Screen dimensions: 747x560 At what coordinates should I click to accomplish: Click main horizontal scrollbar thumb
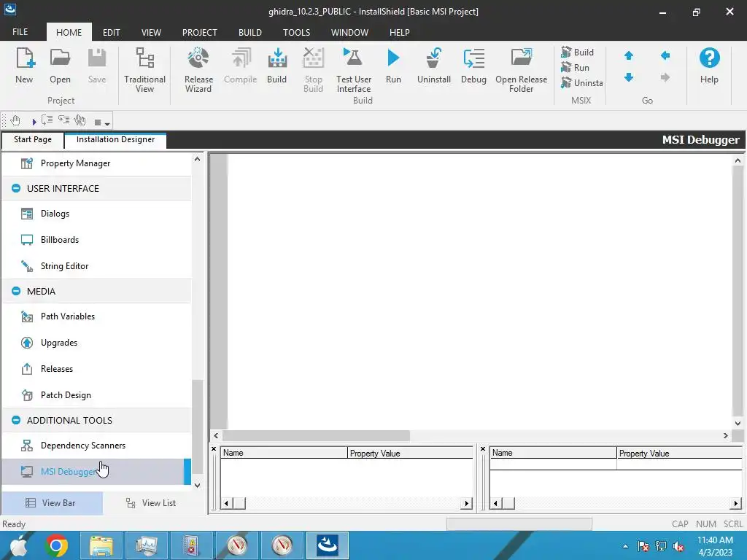(316, 435)
